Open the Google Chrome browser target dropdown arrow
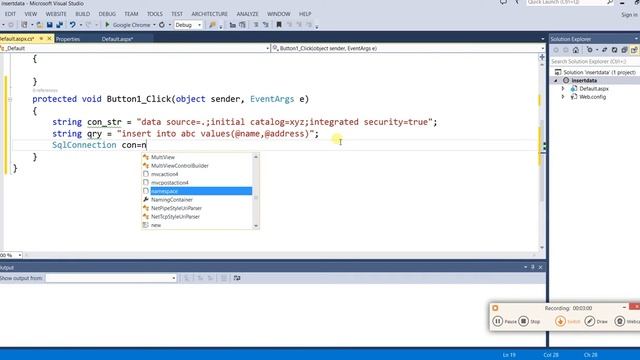 click(154, 25)
